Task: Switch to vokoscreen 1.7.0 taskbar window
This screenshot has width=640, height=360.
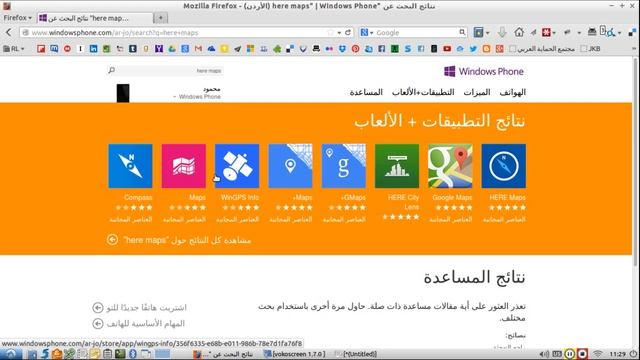Action: (x=295, y=354)
